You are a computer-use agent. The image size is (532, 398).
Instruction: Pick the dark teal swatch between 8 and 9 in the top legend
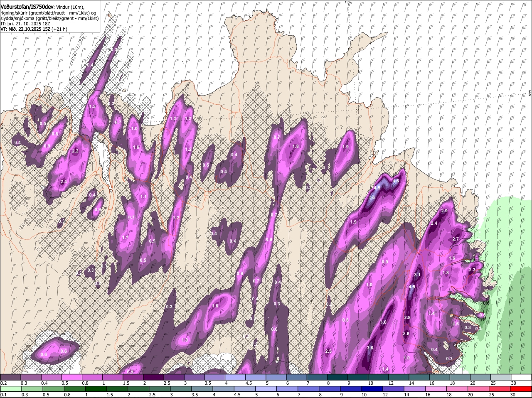337,377
